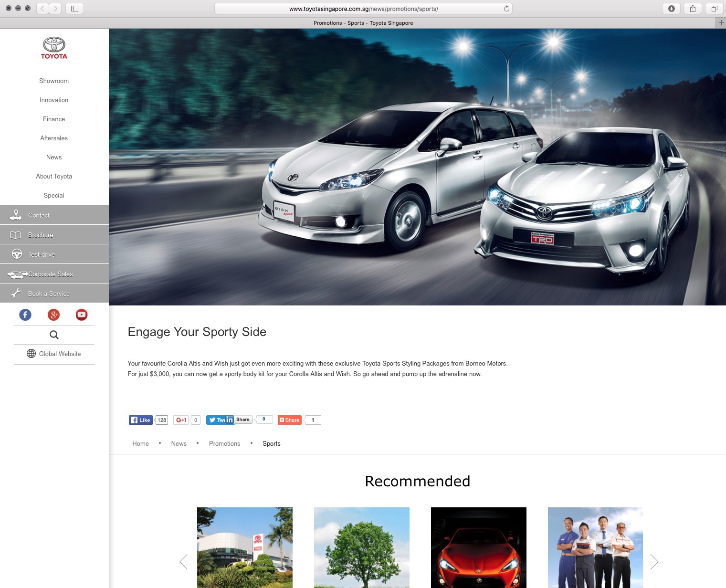This screenshot has width=726, height=588.
Task: Toggle the Safari sidebar
Action: point(75,9)
